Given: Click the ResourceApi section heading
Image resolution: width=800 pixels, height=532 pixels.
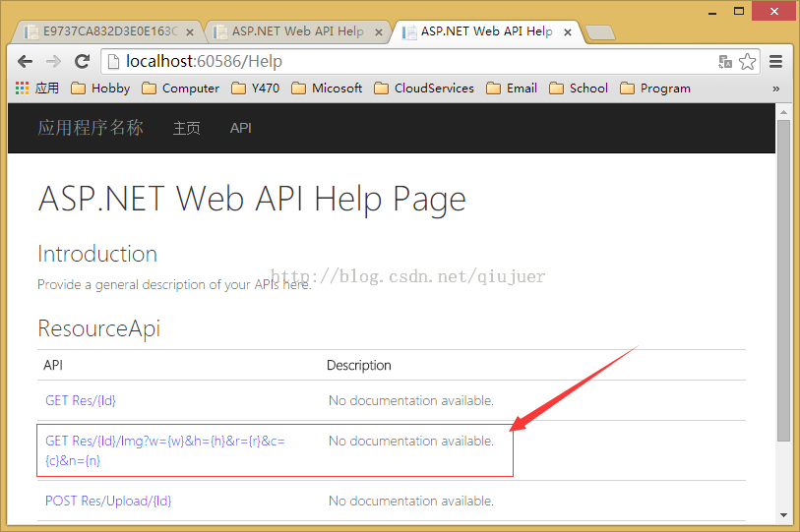Looking at the screenshot, I should pos(99,328).
